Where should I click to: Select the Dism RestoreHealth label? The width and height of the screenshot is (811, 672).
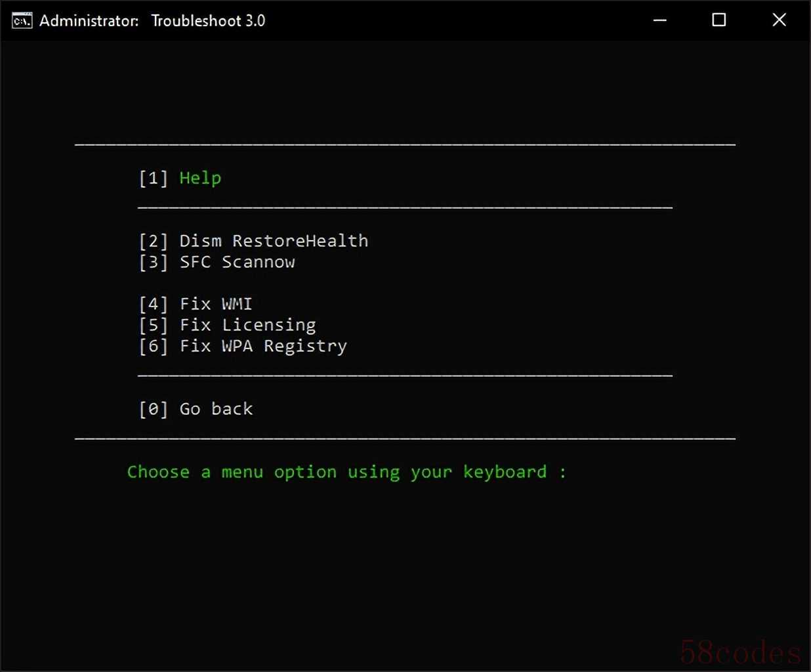click(x=274, y=241)
